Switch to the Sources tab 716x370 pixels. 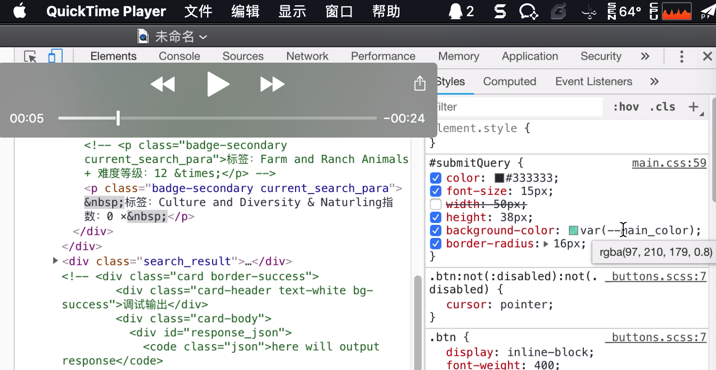[x=243, y=56]
